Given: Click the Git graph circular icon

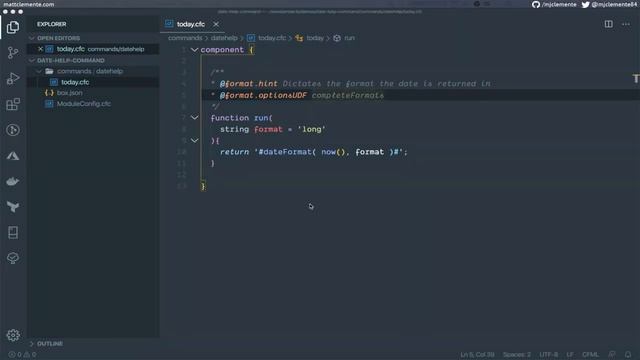Looking at the screenshot, I should (13, 130).
